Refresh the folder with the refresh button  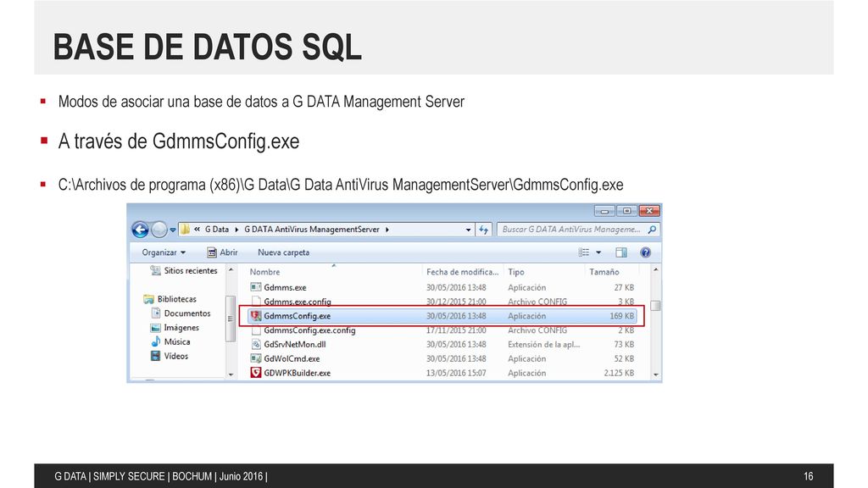pyautogui.click(x=484, y=230)
